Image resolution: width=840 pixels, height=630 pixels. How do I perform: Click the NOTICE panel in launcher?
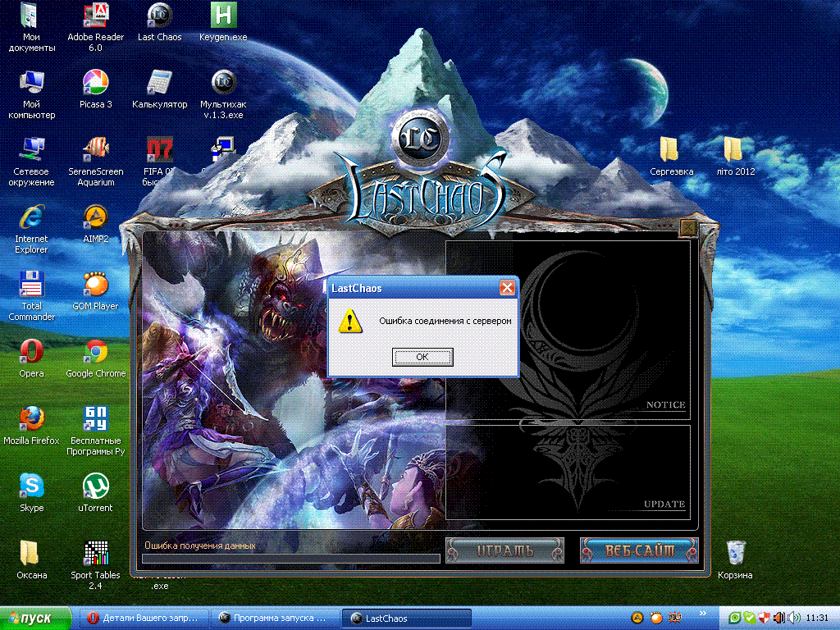pos(568,330)
